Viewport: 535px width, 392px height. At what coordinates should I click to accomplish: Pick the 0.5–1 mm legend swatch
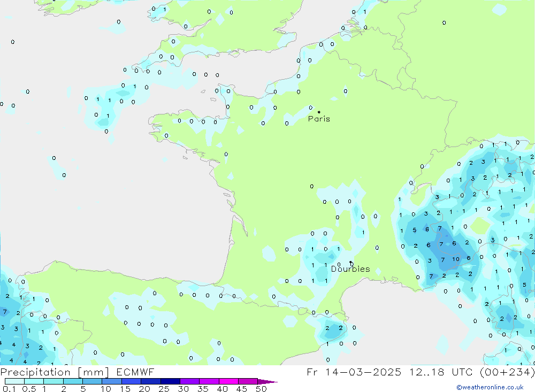[x=34, y=381]
